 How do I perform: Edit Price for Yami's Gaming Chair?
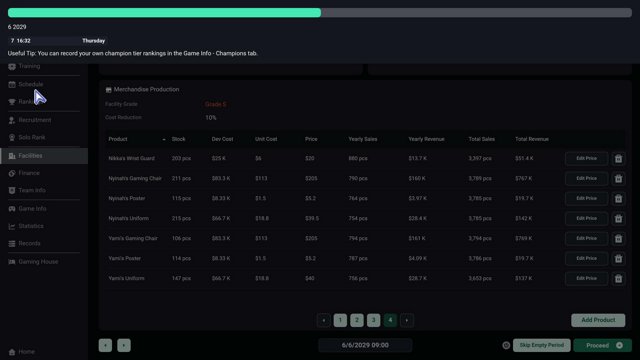587,238
